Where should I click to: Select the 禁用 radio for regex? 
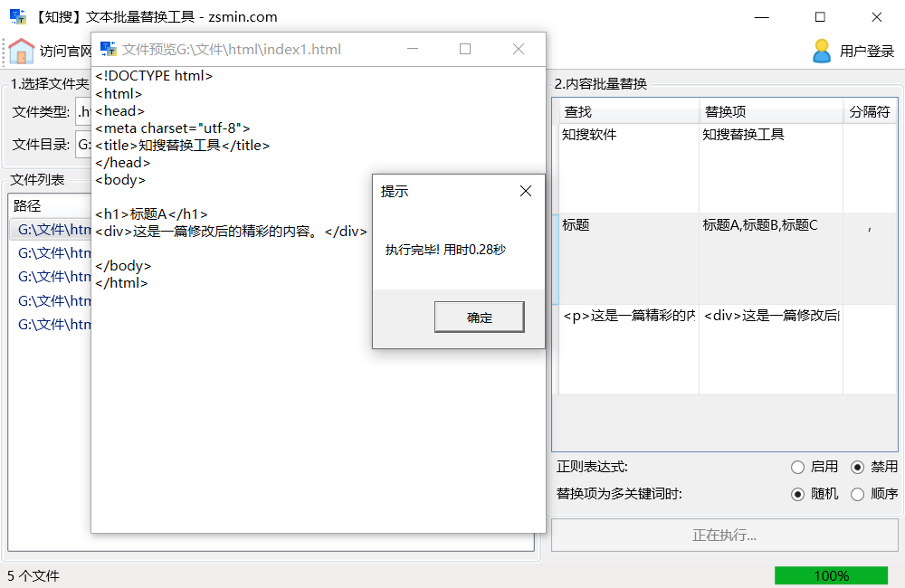pos(858,468)
